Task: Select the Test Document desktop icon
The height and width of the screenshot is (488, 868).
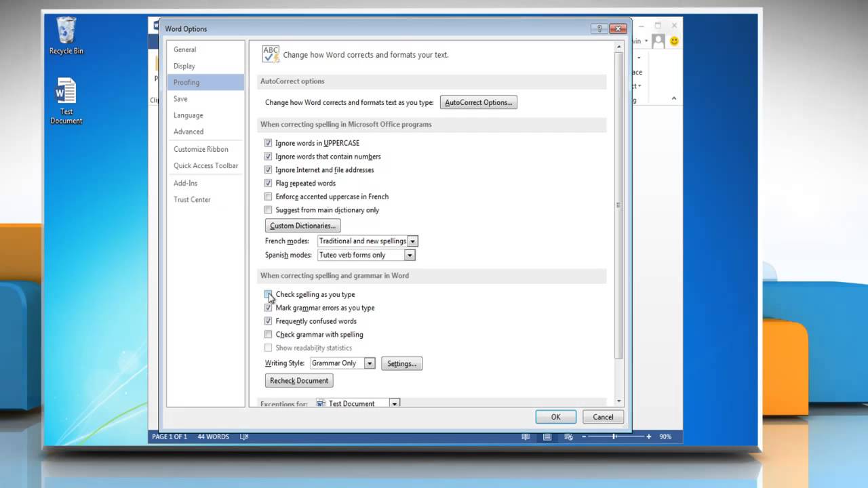Action: 66,101
